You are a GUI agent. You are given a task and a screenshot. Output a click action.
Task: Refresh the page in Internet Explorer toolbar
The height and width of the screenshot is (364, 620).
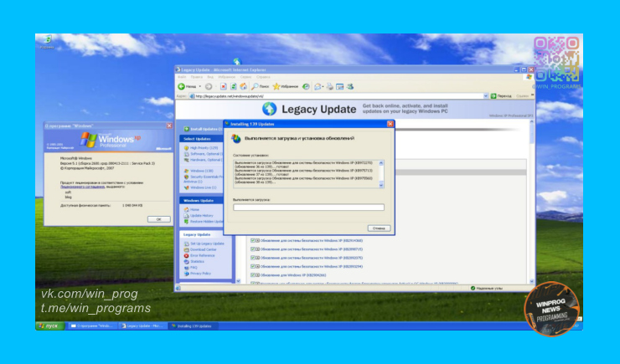click(x=233, y=86)
